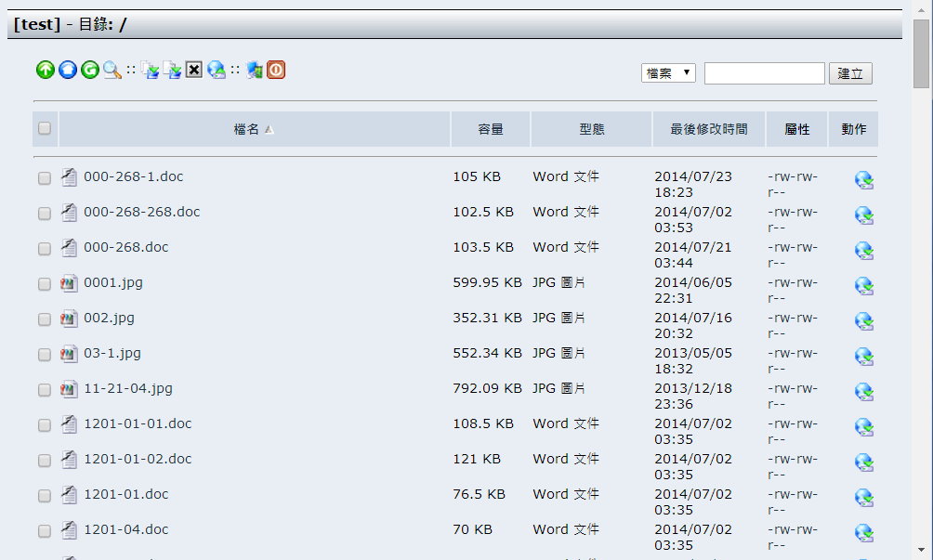Go to home directory via blue house icon
The width and height of the screenshot is (933, 560).
coord(68,70)
